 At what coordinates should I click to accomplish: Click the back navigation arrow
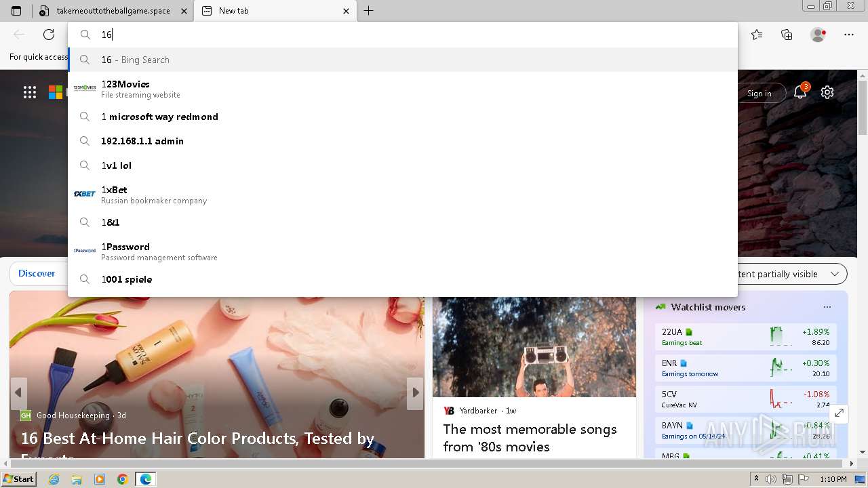(19, 35)
